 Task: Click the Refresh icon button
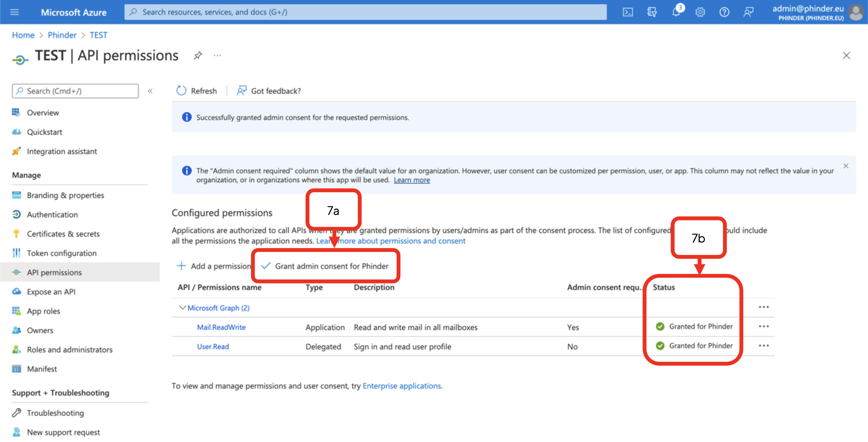point(182,91)
